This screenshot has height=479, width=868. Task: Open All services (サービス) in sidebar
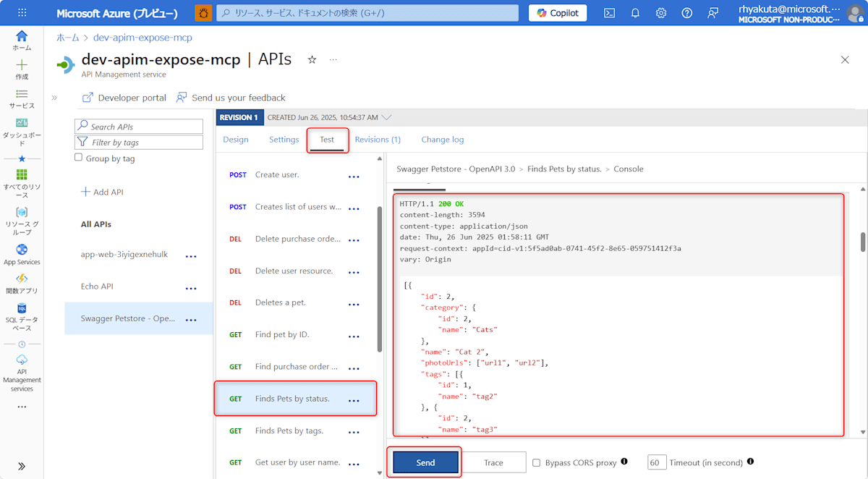[x=22, y=99]
